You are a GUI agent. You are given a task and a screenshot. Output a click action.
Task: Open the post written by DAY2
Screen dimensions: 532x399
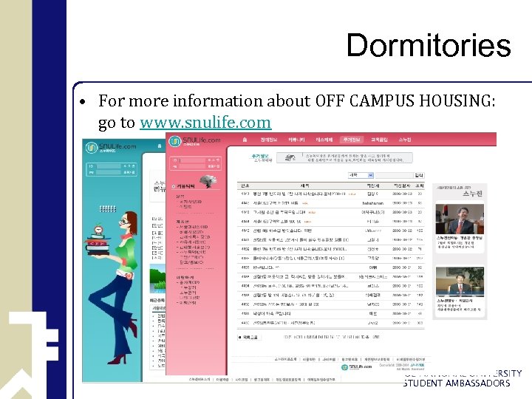pyautogui.click(x=331, y=323)
